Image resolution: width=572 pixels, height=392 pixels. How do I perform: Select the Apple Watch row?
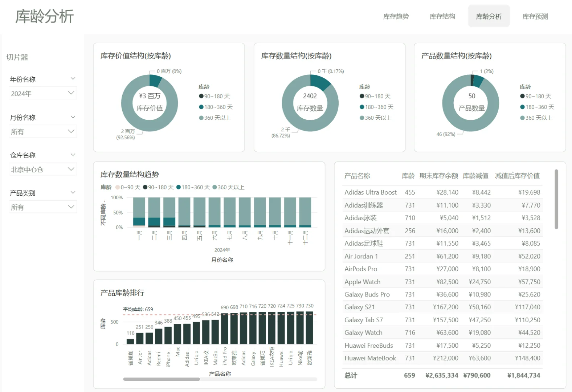pyautogui.click(x=442, y=282)
